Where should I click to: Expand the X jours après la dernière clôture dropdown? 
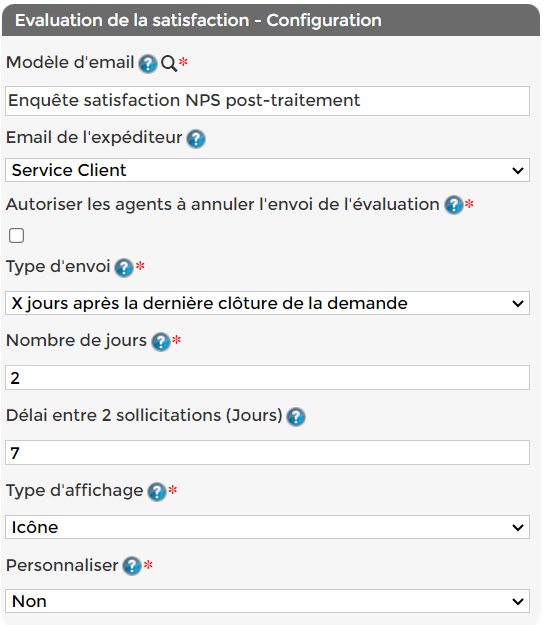(267, 303)
